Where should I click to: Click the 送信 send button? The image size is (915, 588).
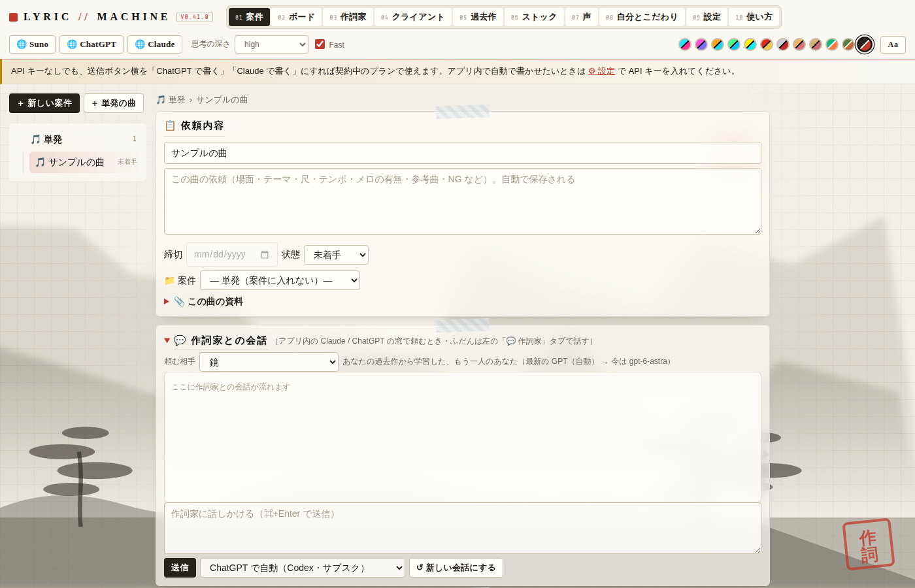click(180, 568)
